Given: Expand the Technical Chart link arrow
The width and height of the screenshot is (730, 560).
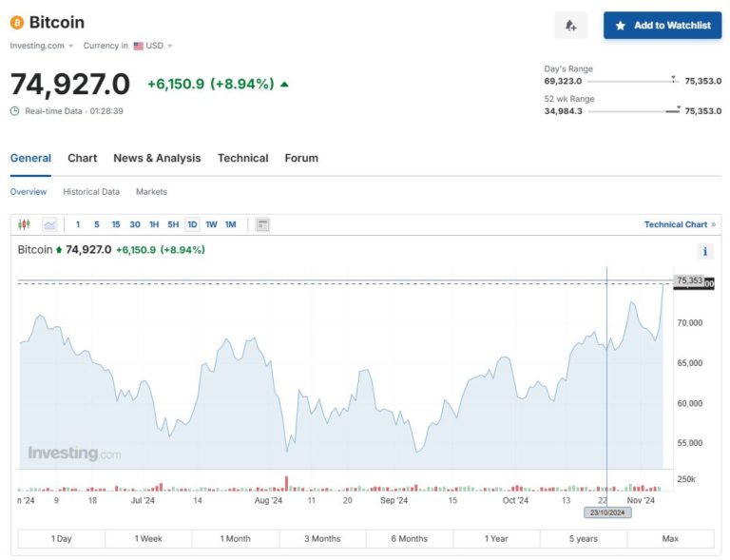Looking at the screenshot, I should (714, 224).
